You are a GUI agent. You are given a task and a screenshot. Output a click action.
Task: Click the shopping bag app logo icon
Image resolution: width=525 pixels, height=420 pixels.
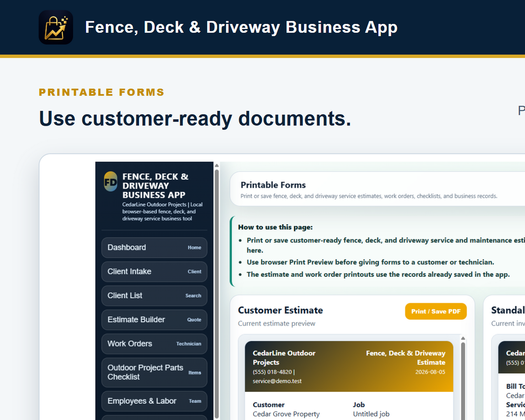point(56,27)
